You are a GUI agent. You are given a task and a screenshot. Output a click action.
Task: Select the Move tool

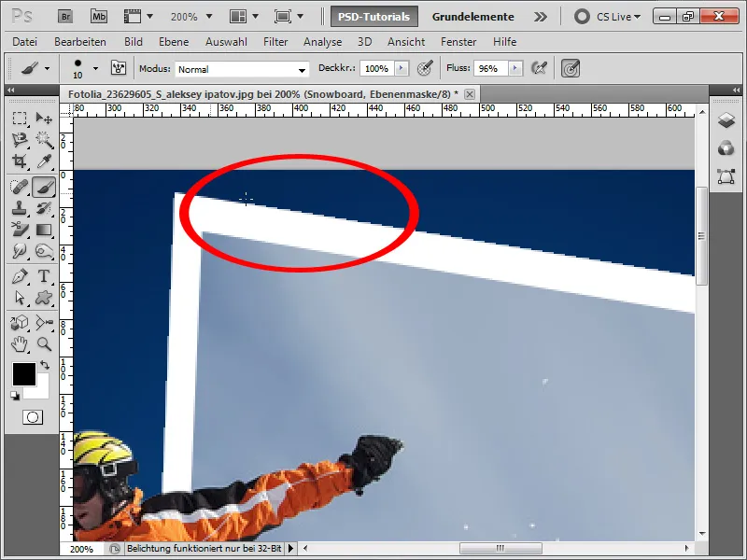(44, 118)
